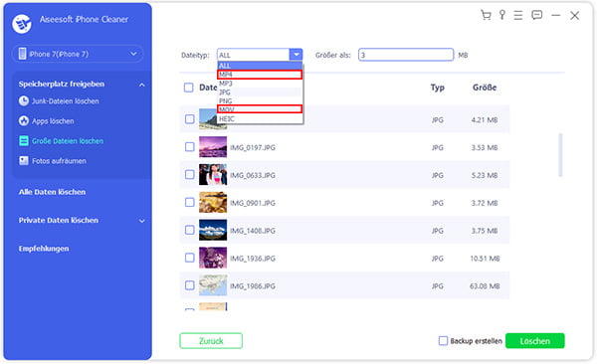Select MP4 from the file type list

coord(260,75)
